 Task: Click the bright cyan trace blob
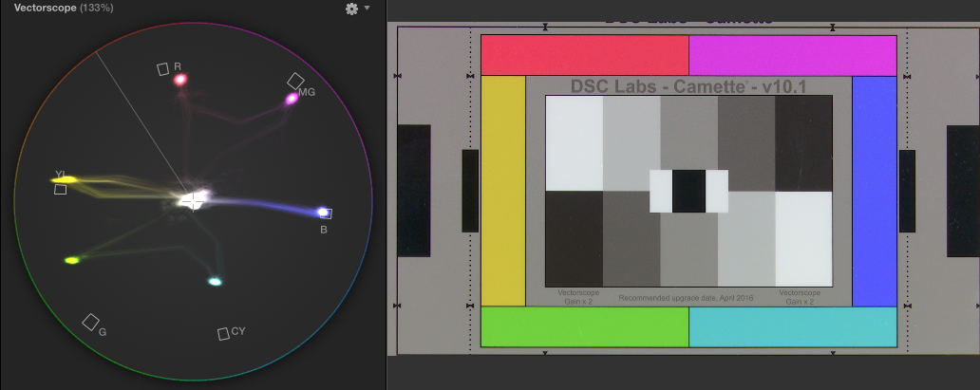pyautogui.click(x=216, y=281)
